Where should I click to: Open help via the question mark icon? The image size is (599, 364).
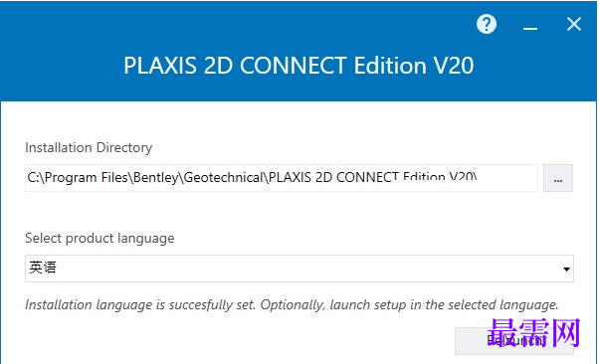coord(487,25)
